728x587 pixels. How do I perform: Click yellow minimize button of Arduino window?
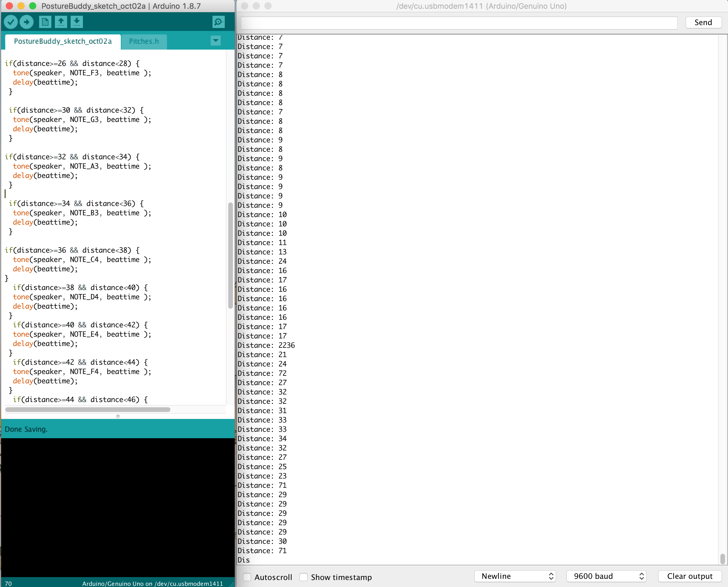pos(21,6)
